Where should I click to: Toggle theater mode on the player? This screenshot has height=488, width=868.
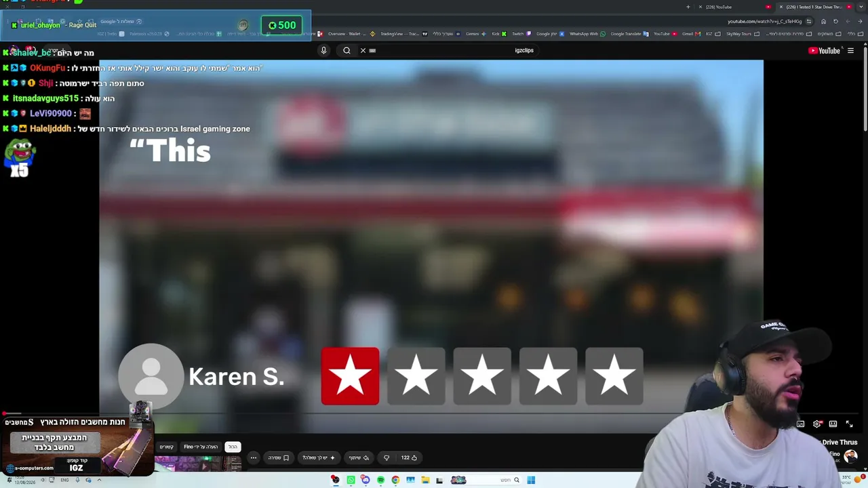pos(833,424)
